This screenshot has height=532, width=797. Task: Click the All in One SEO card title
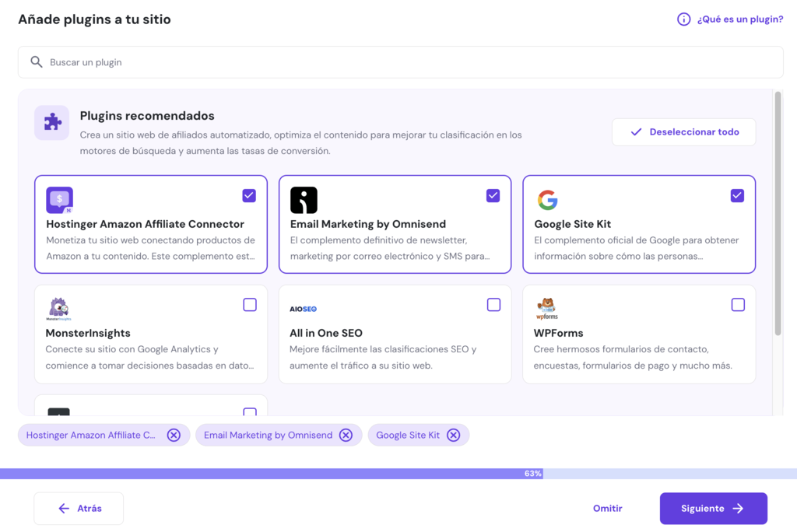point(326,334)
